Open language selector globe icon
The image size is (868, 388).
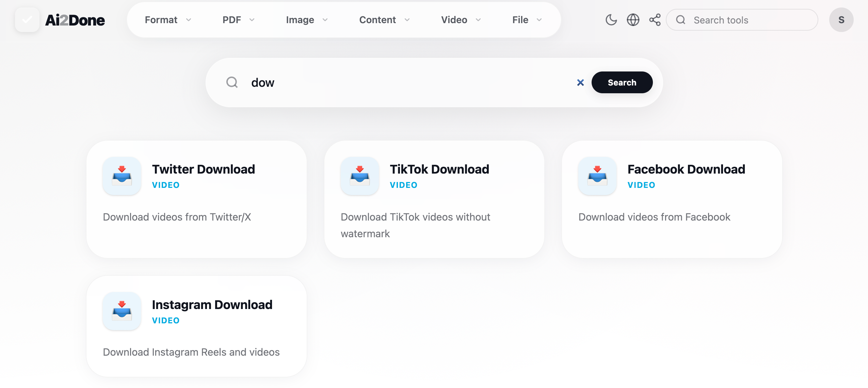[x=633, y=20]
